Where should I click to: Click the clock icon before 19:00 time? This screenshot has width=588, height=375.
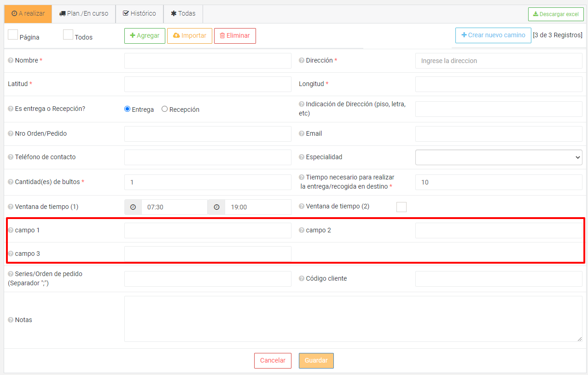216,207
